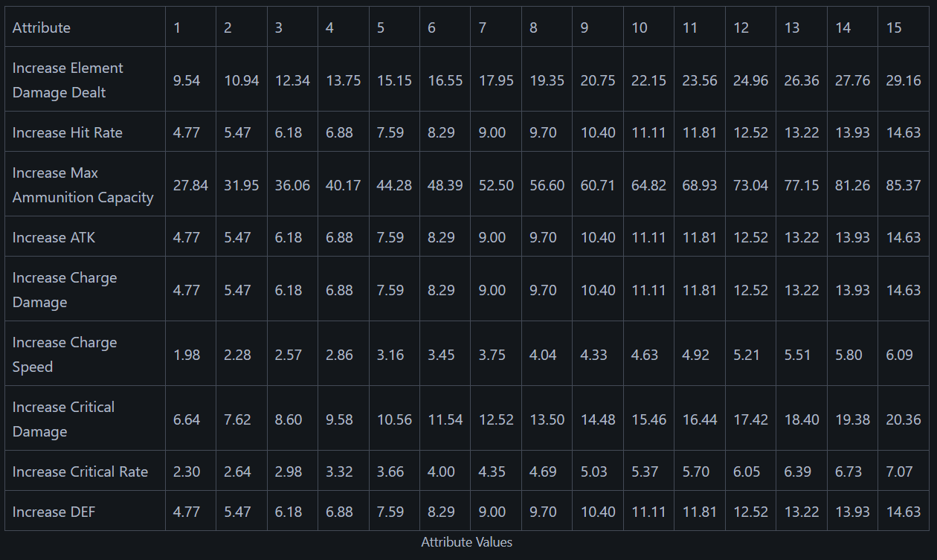Select value 4.33 in Charge Speed row
The image size is (937, 560).
click(594, 355)
